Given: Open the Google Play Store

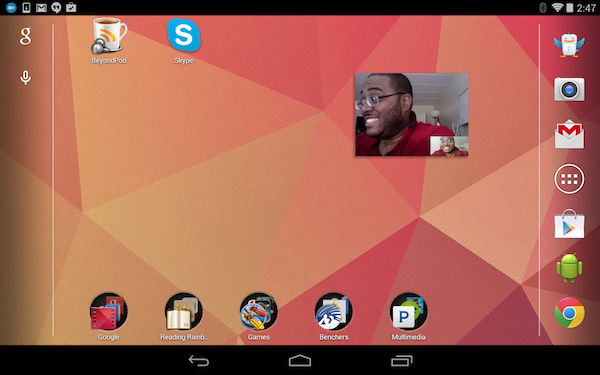Looking at the screenshot, I should [x=569, y=224].
